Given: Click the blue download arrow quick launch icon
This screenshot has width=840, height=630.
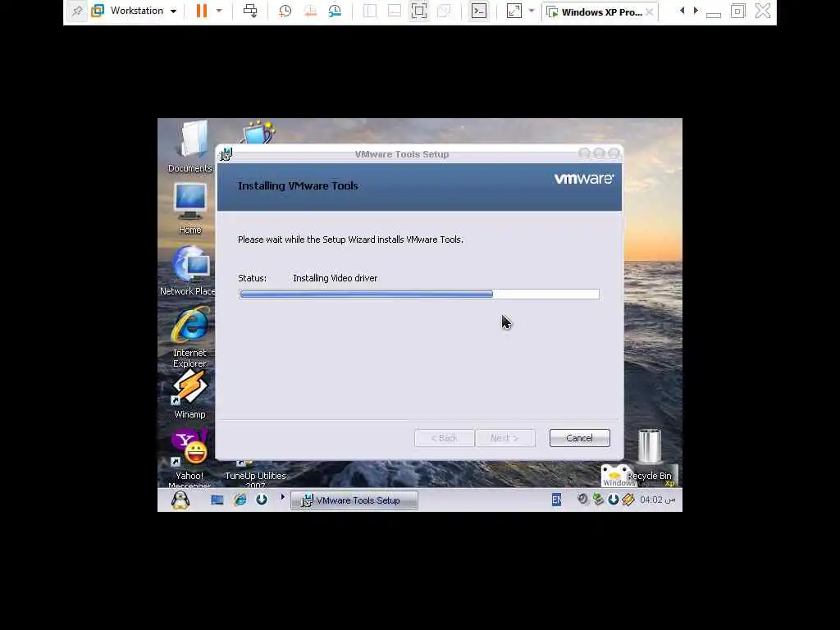Looking at the screenshot, I should (x=262, y=500).
